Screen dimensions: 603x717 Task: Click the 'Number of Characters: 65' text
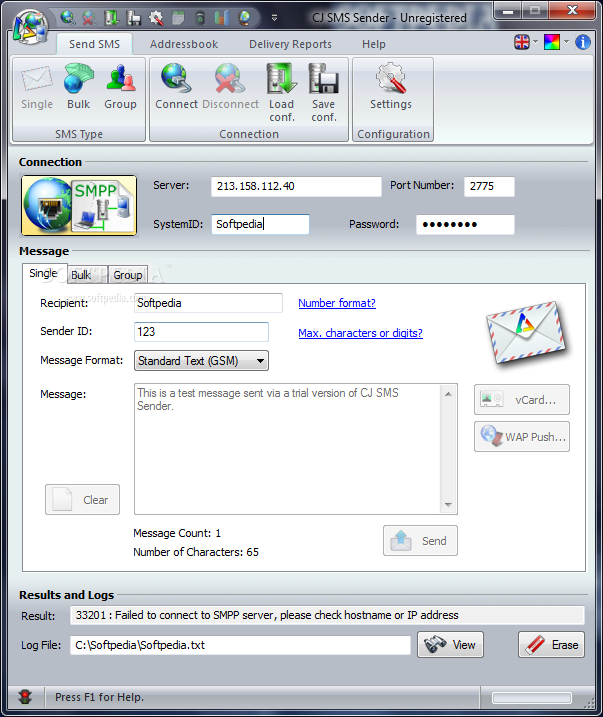[x=196, y=552]
